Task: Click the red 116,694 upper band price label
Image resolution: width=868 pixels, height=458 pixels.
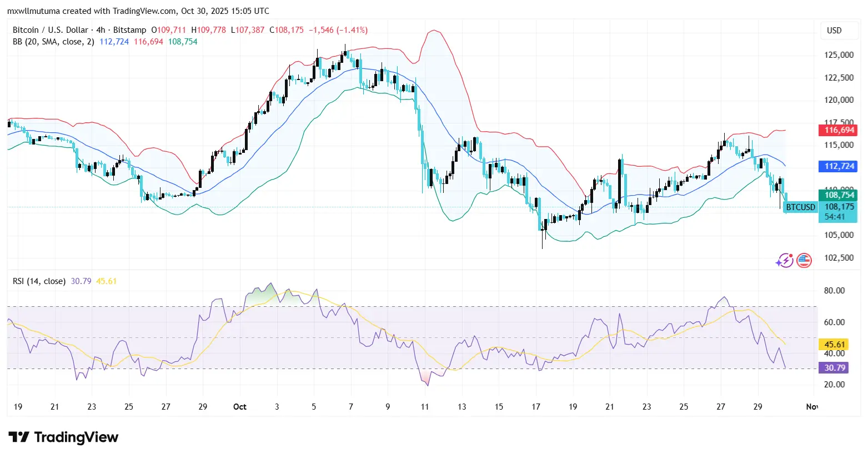Action: click(838, 130)
